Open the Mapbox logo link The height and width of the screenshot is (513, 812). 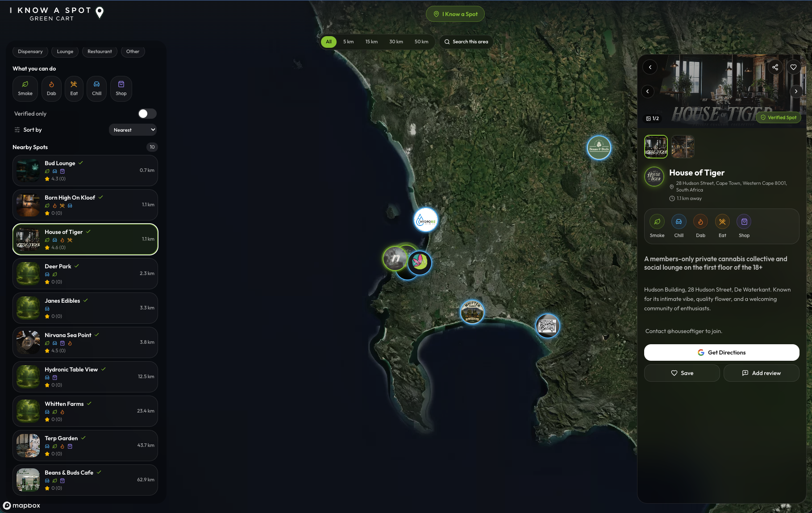[x=21, y=505]
